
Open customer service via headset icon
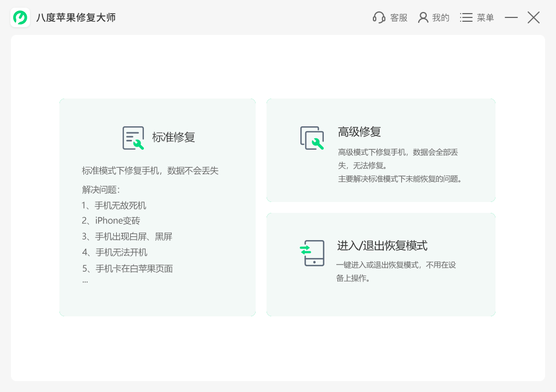[379, 17]
